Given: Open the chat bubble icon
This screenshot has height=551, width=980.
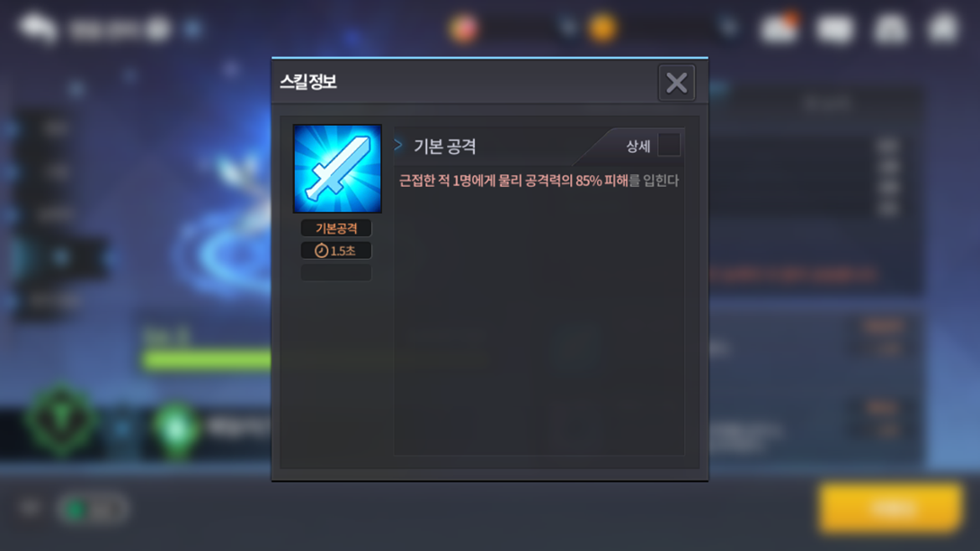Looking at the screenshot, I should click(38, 28).
